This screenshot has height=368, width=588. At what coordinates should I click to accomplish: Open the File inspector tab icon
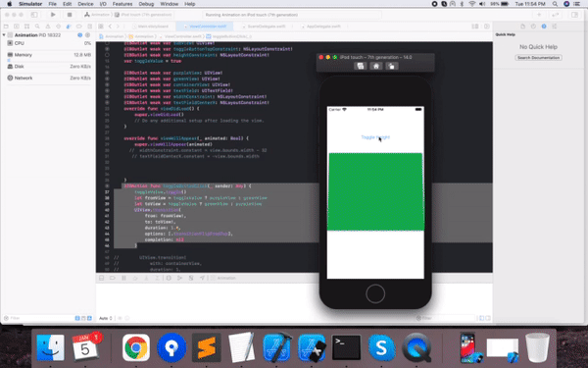[x=522, y=26]
